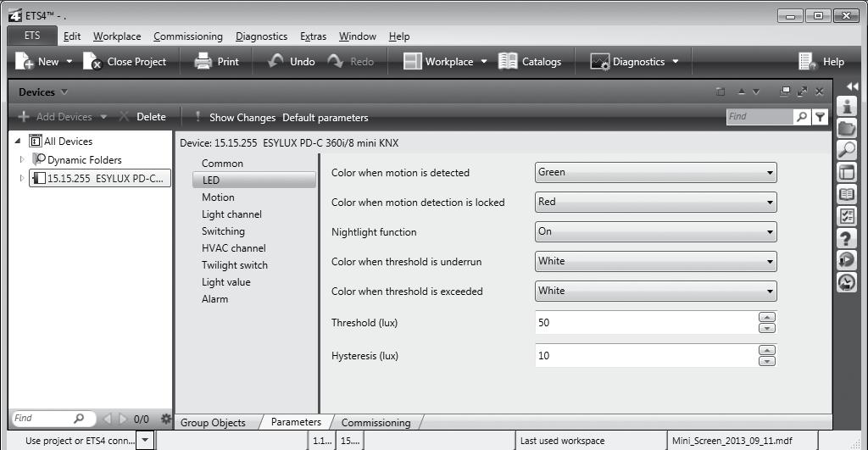This screenshot has width=868, height=450.
Task: Increase the Threshold (lux) value
Action: pos(766,317)
